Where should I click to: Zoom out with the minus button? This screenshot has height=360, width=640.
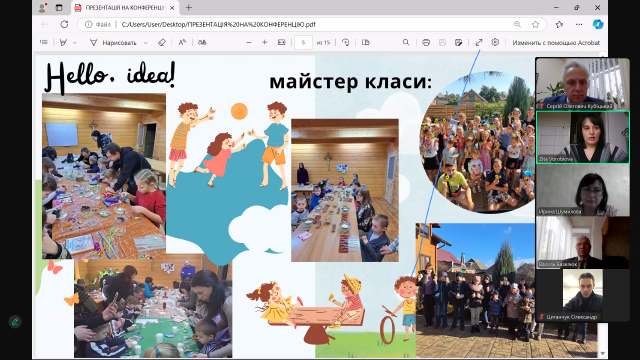(x=249, y=42)
